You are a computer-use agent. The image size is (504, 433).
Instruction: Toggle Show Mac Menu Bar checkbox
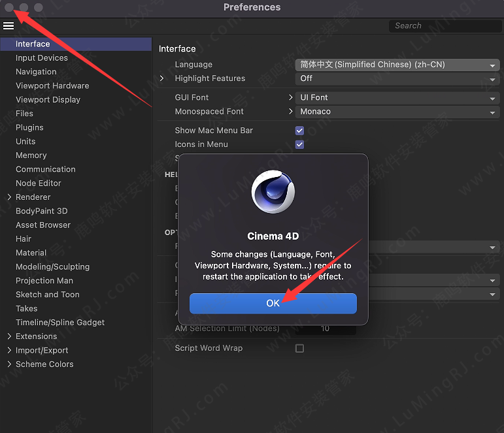coord(299,131)
